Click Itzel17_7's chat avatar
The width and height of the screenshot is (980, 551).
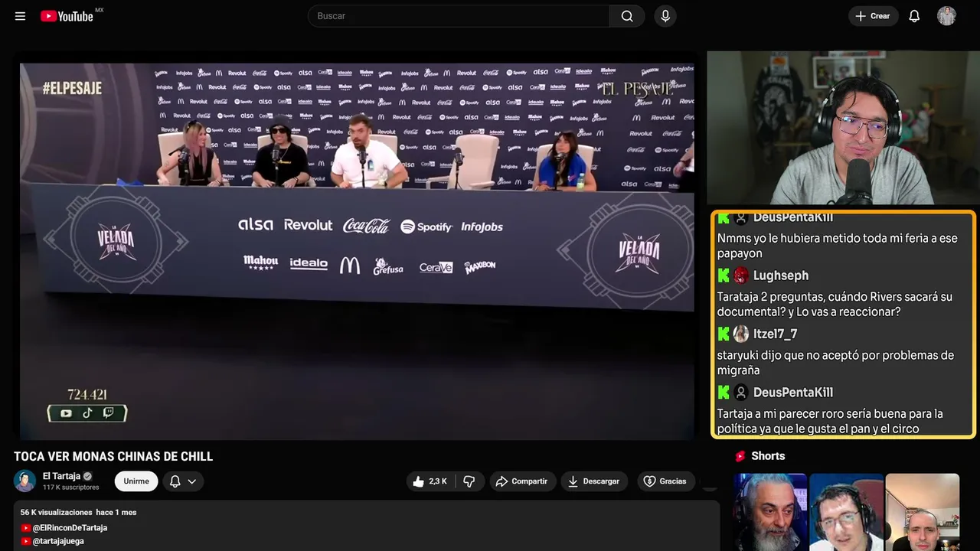coord(741,334)
